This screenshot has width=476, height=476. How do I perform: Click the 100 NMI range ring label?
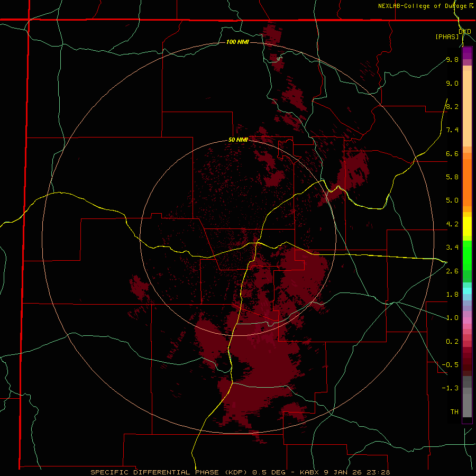click(237, 42)
